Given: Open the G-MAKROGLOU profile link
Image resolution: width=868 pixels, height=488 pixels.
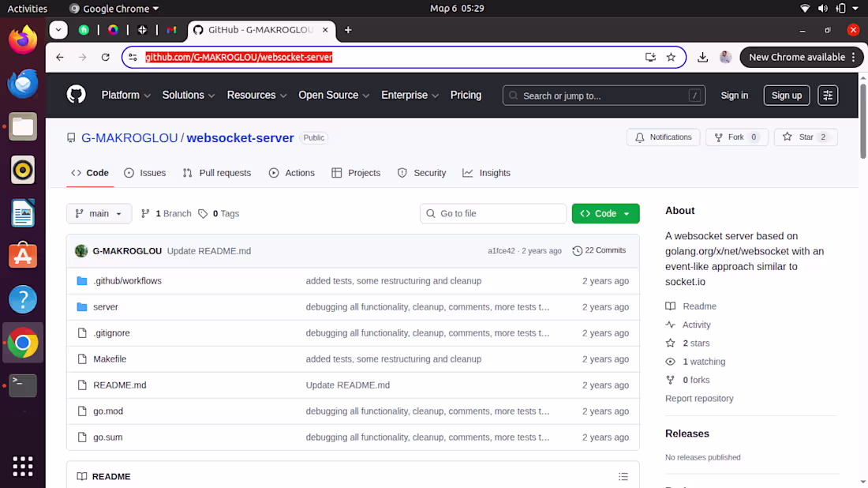Looking at the screenshot, I should pos(129,137).
